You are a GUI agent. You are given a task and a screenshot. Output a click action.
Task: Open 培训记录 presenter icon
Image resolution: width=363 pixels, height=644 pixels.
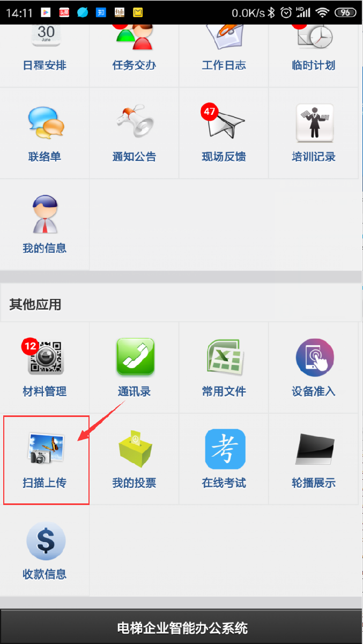point(315,123)
